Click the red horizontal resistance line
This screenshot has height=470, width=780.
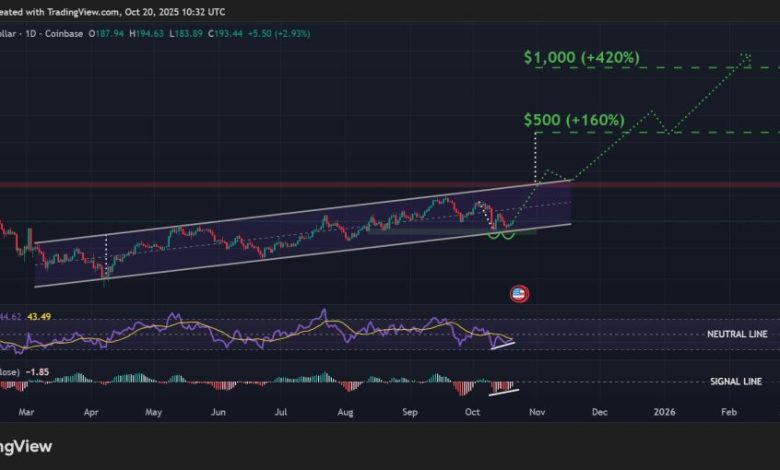[300, 185]
